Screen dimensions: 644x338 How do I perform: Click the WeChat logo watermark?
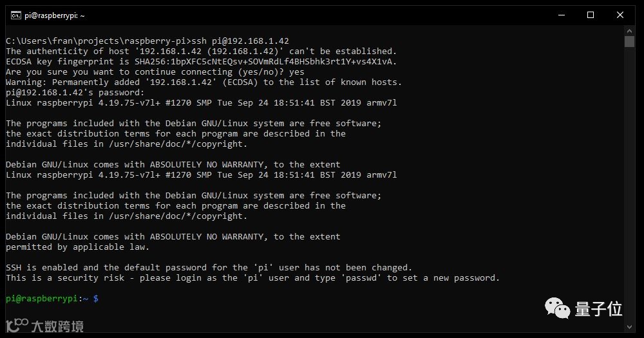point(557,308)
